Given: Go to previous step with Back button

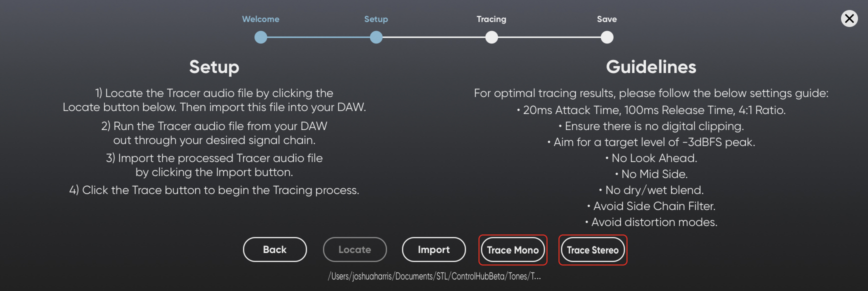Looking at the screenshot, I should (x=275, y=249).
